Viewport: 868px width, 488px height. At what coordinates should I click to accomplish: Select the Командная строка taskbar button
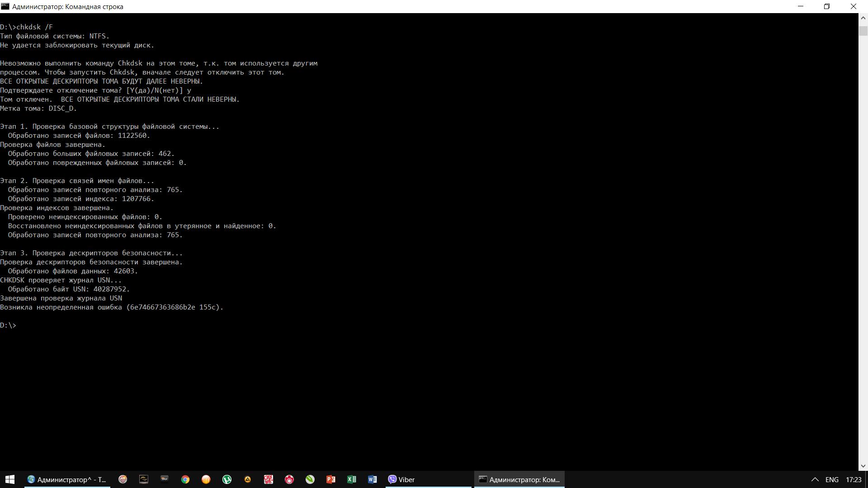tap(519, 479)
